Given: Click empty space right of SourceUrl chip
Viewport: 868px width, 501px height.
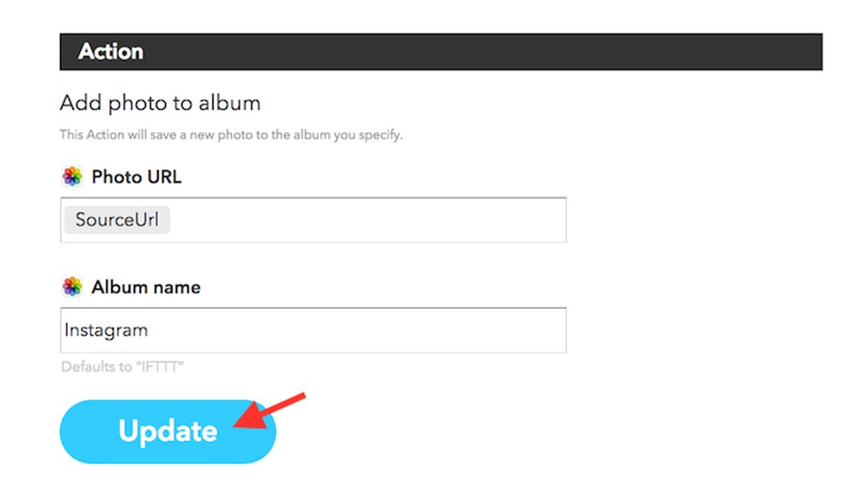Looking at the screenshot, I should (x=370, y=220).
